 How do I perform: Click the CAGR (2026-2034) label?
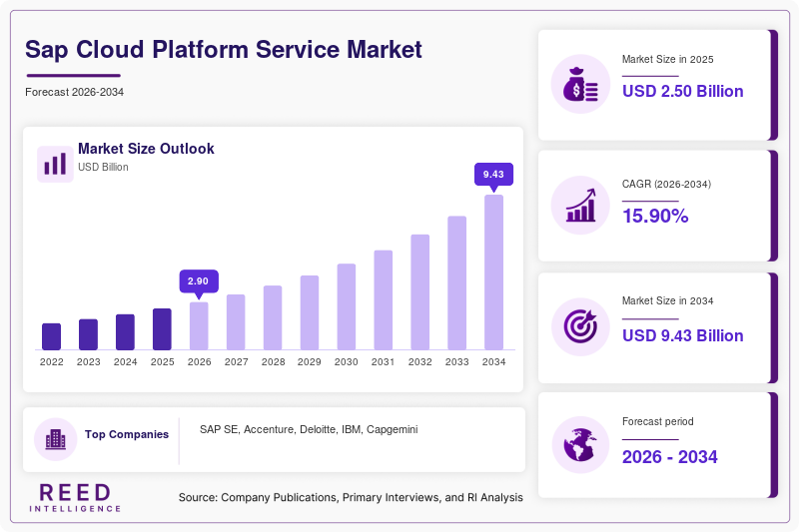tap(666, 185)
